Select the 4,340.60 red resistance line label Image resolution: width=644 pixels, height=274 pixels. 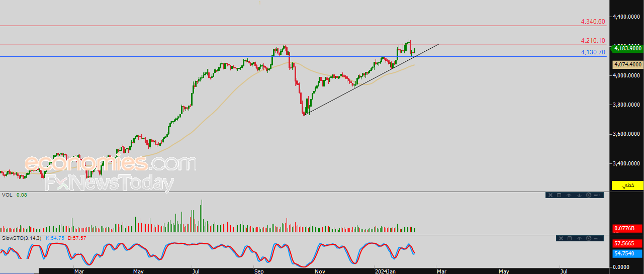(x=593, y=22)
